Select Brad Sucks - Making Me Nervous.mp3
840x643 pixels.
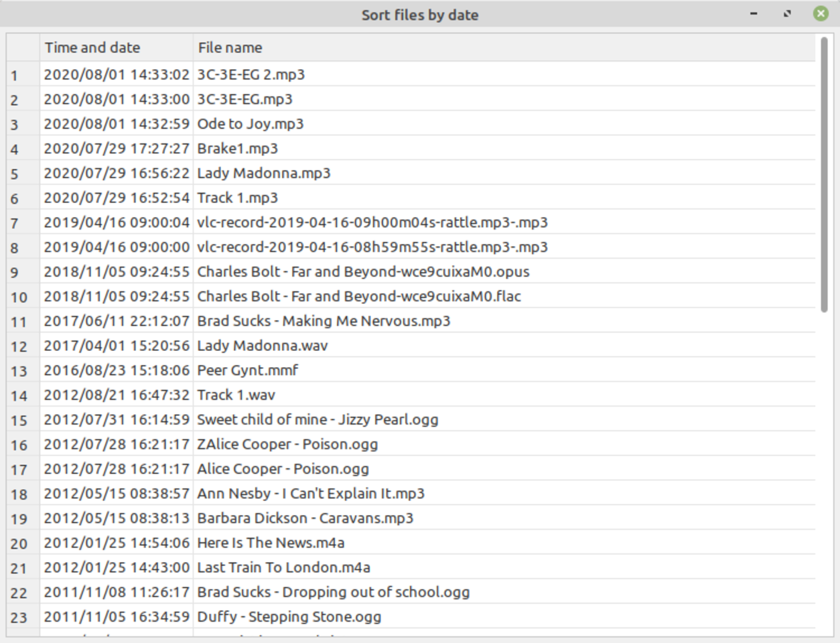[324, 321]
